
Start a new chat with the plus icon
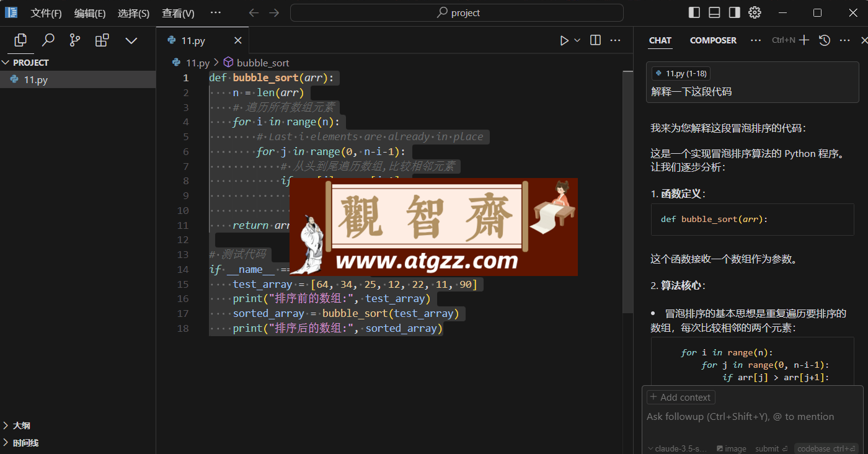(804, 40)
